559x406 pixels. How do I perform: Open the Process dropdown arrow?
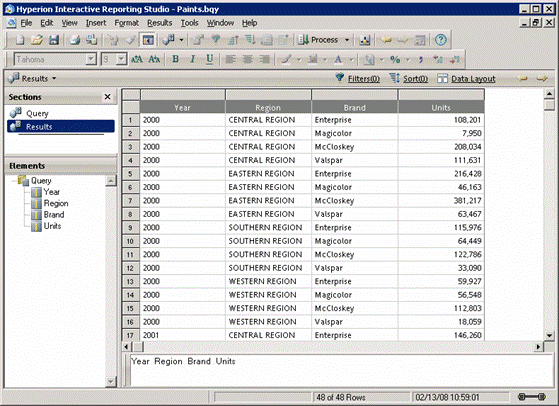click(347, 40)
